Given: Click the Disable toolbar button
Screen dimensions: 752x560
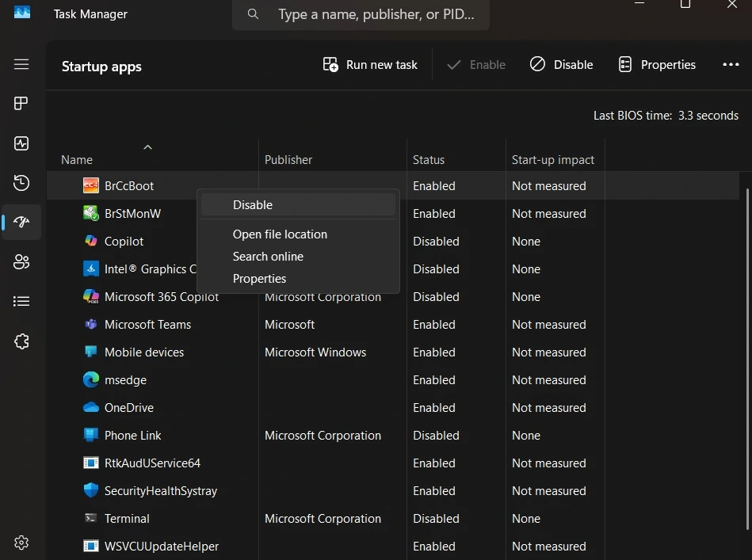Looking at the screenshot, I should tap(561, 65).
